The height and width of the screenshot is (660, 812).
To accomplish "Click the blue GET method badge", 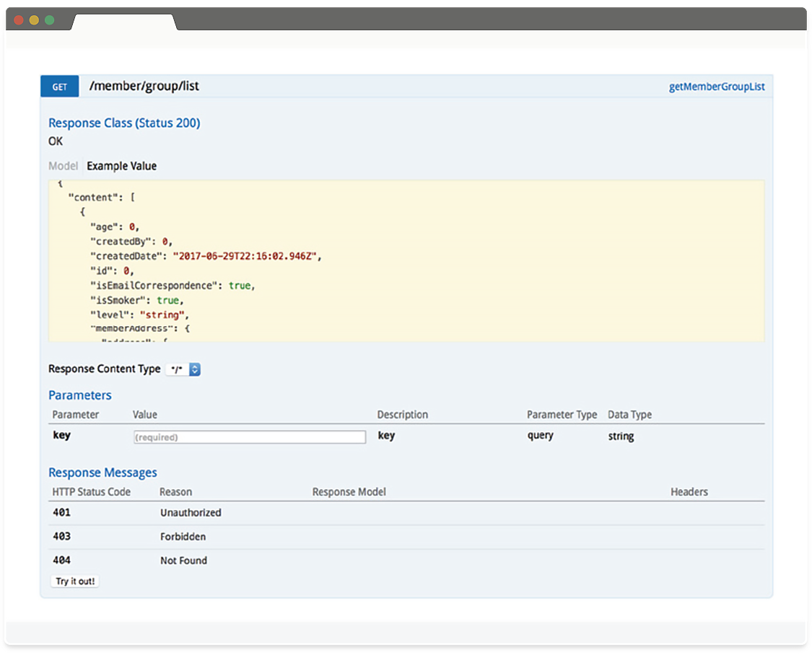I will (59, 87).
